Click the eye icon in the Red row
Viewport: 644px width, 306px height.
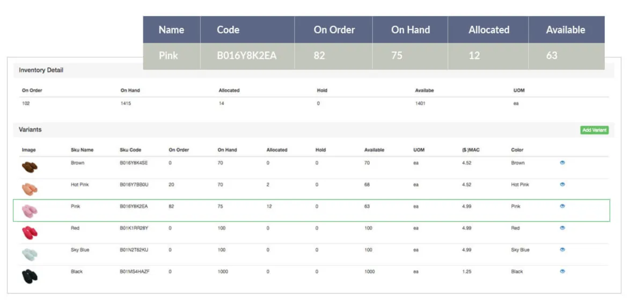click(562, 228)
